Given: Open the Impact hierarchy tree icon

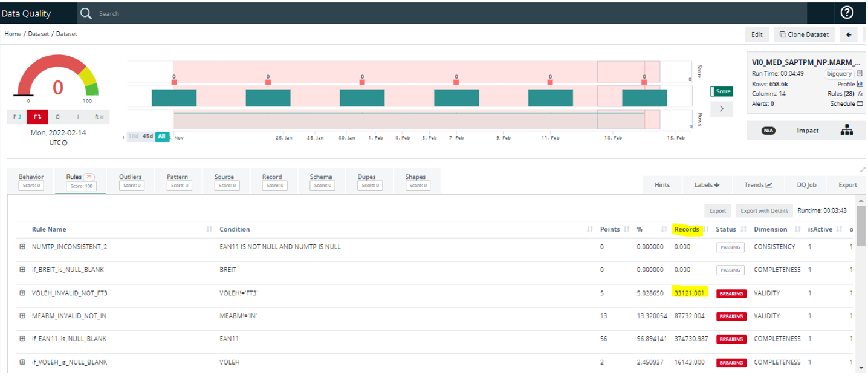Looking at the screenshot, I should (x=847, y=130).
